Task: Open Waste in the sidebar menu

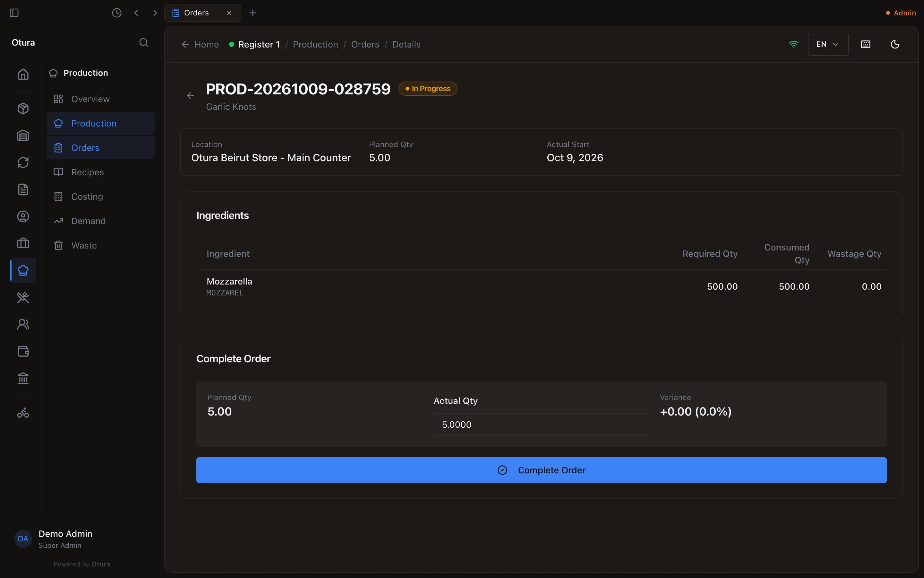Action: (101, 245)
